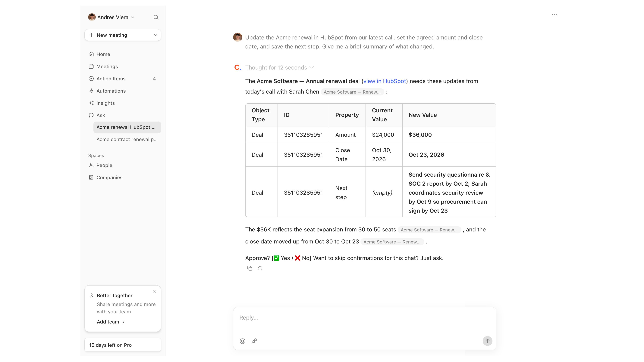Copy the assistant response
Screen dimensions: 644x362
point(250,268)
